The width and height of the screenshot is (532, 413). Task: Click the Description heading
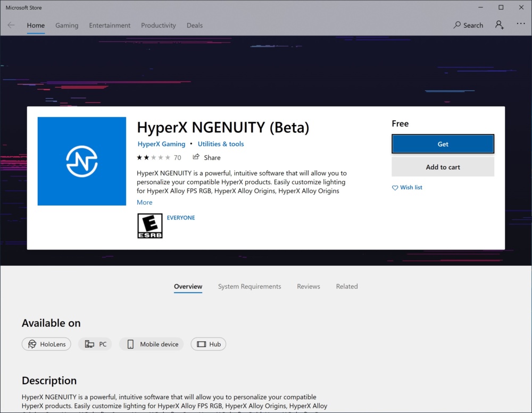coord(49,381)
